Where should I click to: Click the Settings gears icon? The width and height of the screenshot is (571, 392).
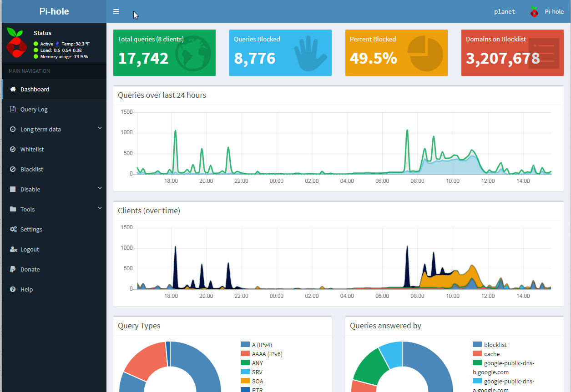coord(13,229)
